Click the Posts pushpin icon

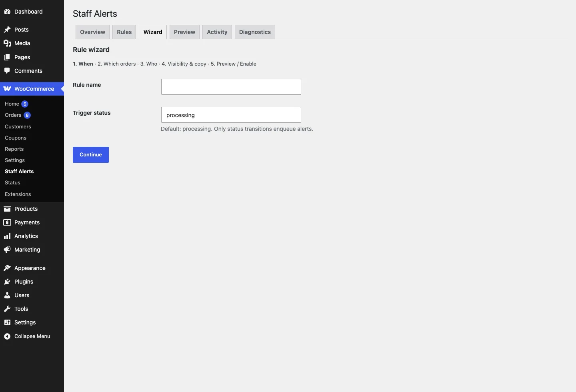(7, 30)
